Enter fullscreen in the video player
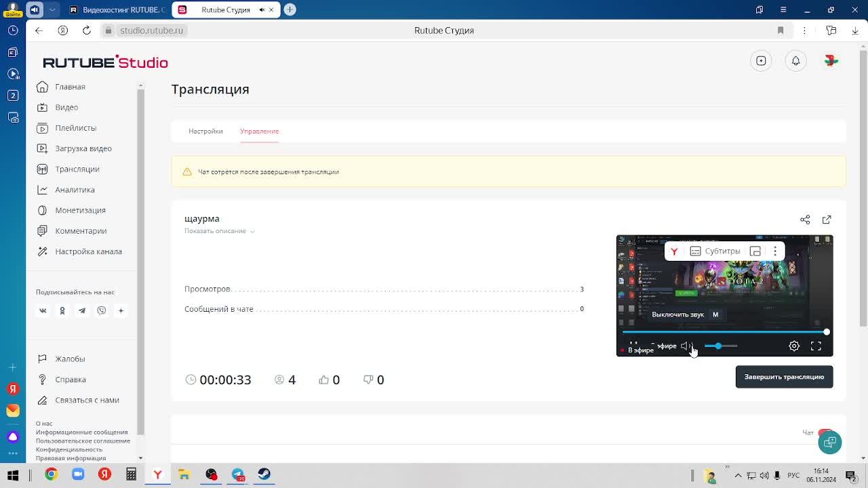This screenshot has width=868, height=488. coord(816,346)
